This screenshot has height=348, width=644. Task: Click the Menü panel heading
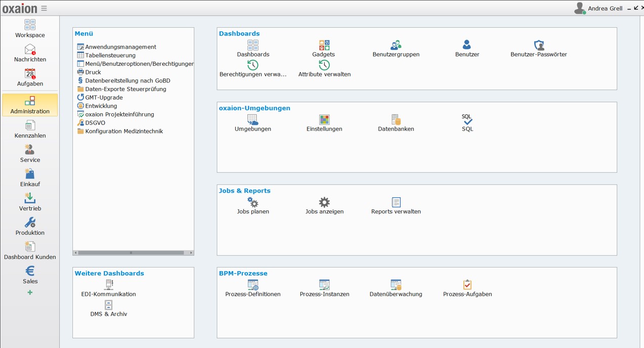[x=84, y=34]
